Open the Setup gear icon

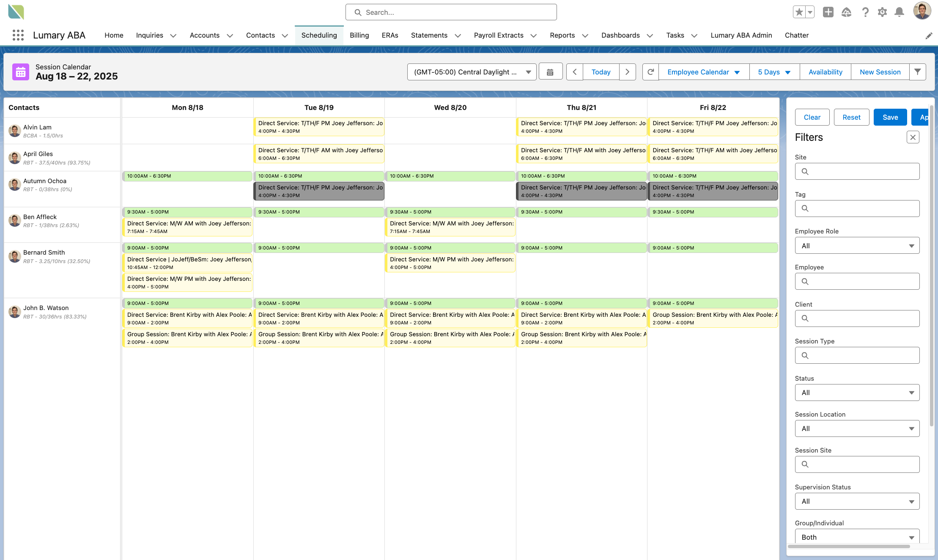pyautogui.click(x=882, y=12)
